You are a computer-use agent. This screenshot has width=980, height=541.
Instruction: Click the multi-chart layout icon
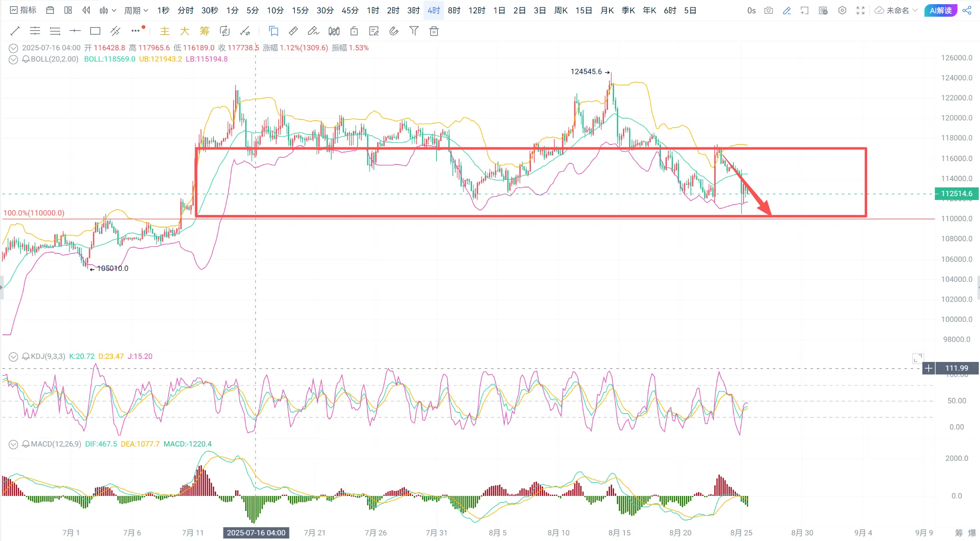[68, 10]
